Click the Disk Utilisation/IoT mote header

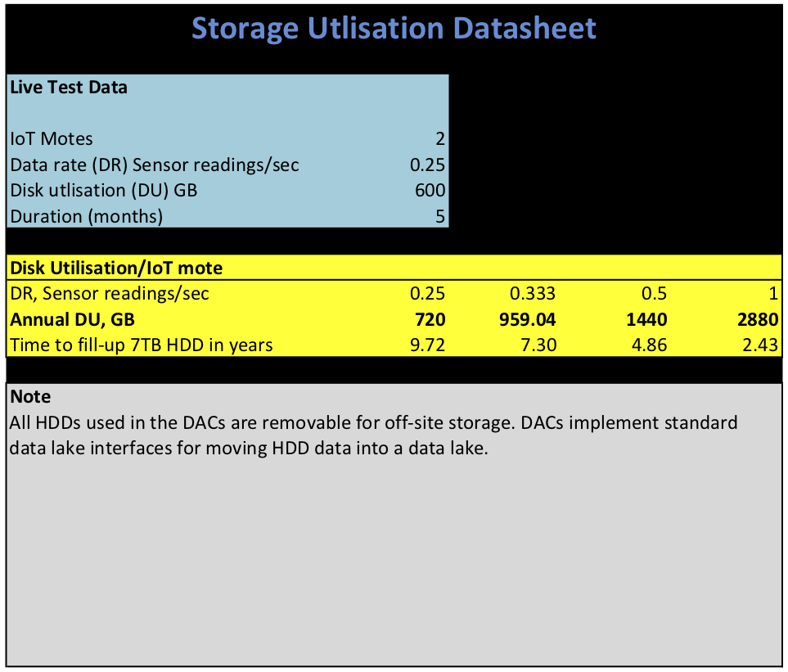[x=116, y=268]
